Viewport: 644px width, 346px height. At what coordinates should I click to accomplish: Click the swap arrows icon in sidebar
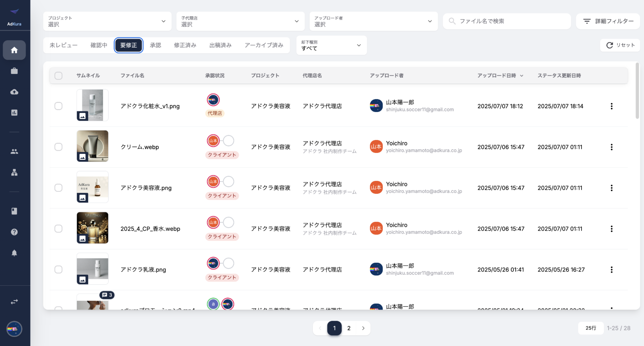pyautogui.click(x=14, y=302)
